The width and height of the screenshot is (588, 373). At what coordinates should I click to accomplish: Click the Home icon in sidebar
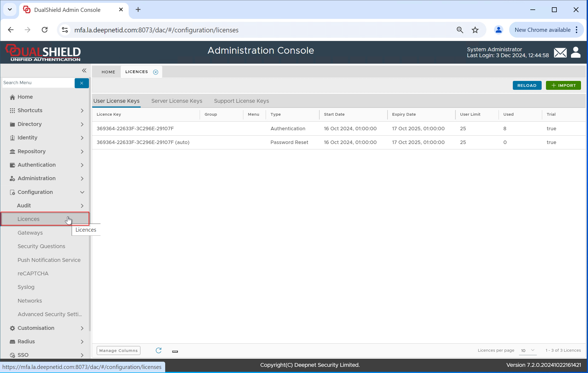pos(12,97)
